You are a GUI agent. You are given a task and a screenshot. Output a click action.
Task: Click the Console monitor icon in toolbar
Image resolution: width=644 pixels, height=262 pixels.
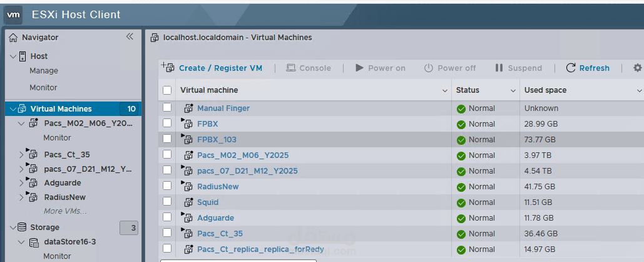291,68
